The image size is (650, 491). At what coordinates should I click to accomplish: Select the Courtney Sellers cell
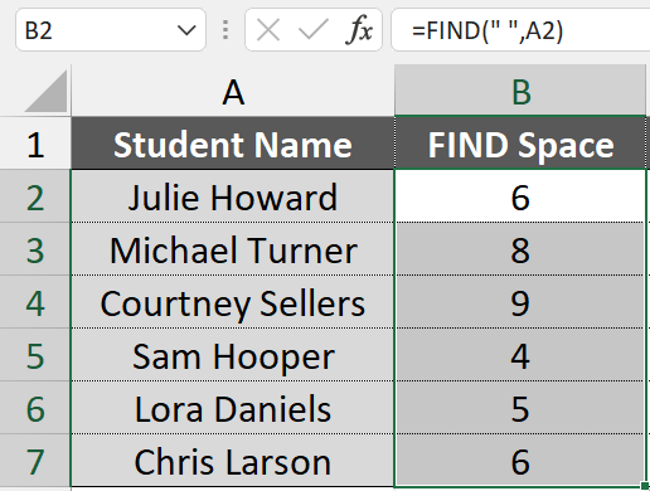coord(233,303)
